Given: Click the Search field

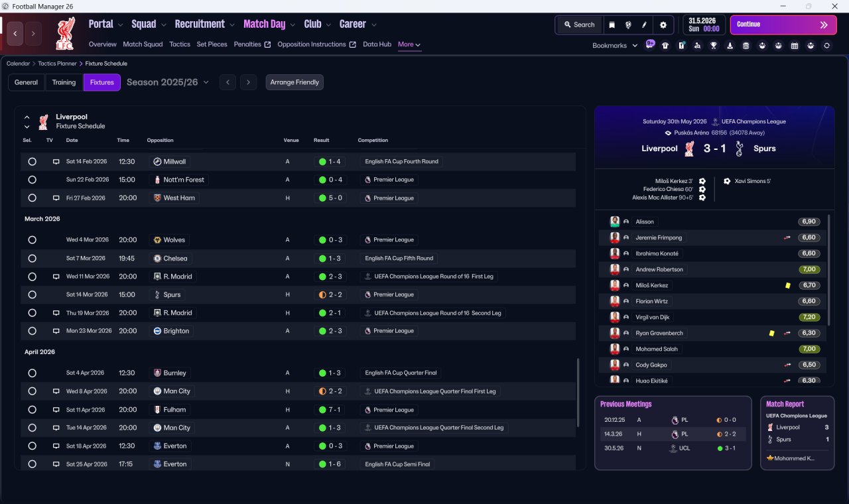Looking at the screenshot, I should [579, 25].
